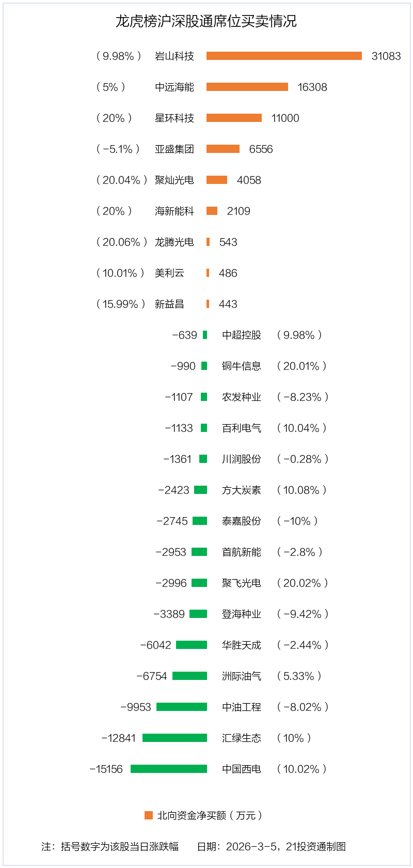Select the 中油工程 stock name

tap(242, 707)
